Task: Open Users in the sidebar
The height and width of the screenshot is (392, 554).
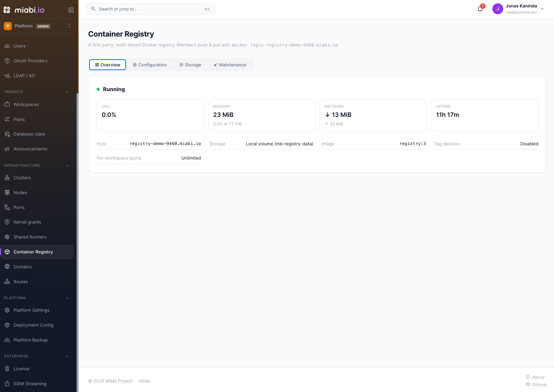Action: 37,46
